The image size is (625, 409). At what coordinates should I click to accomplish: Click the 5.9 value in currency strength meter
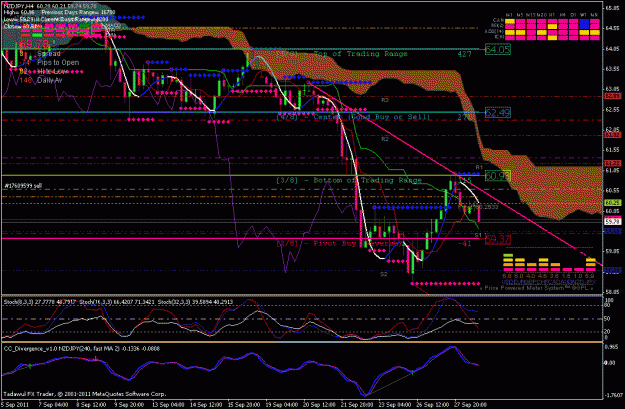[x=590, y=276]
